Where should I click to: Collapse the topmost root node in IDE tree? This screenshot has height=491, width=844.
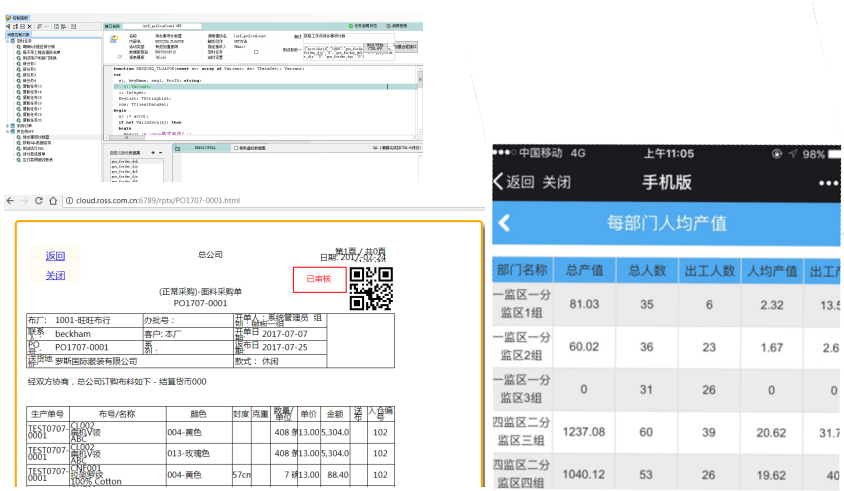pos(8,41)
